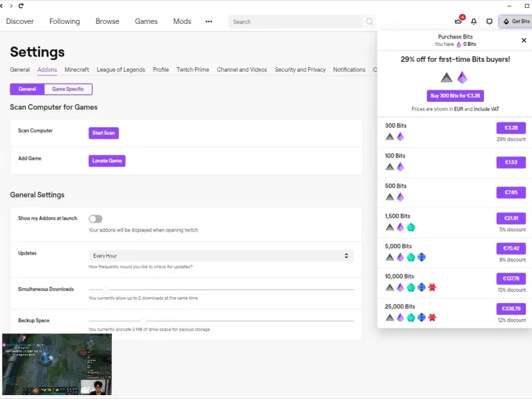Click the Locate Game button
This screenshot has width=532, height=399.
tap(107, 161)
